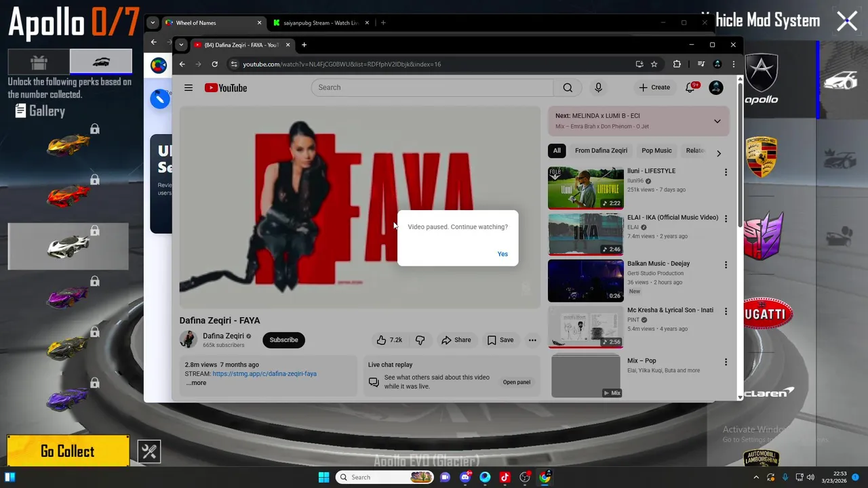Open options for Mc Kresha Inati video
Screen dimensions: 868x488
pyautogui.click(x=726, y=311)
